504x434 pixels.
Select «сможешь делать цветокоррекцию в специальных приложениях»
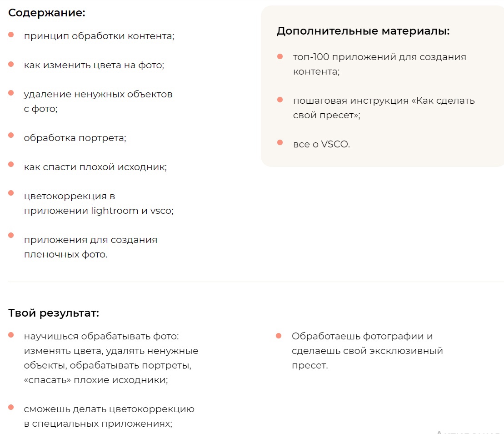click(109, 416)
